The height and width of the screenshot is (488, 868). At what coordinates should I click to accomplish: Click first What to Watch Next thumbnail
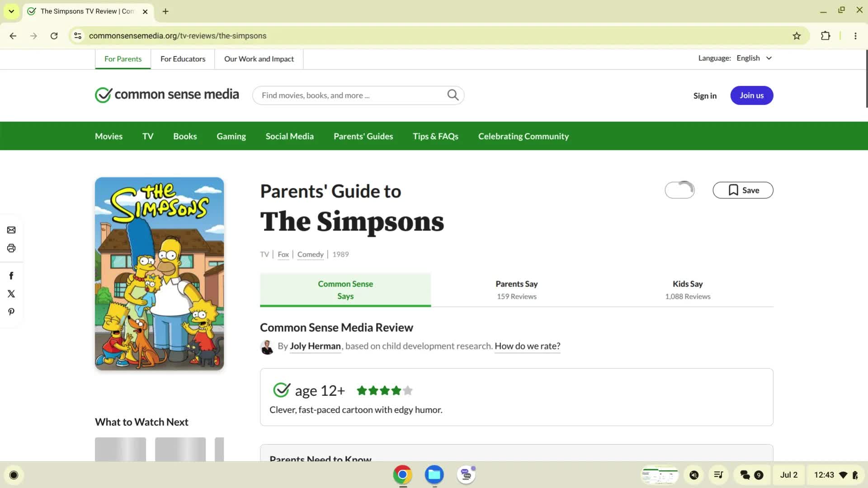click(120, 449)
